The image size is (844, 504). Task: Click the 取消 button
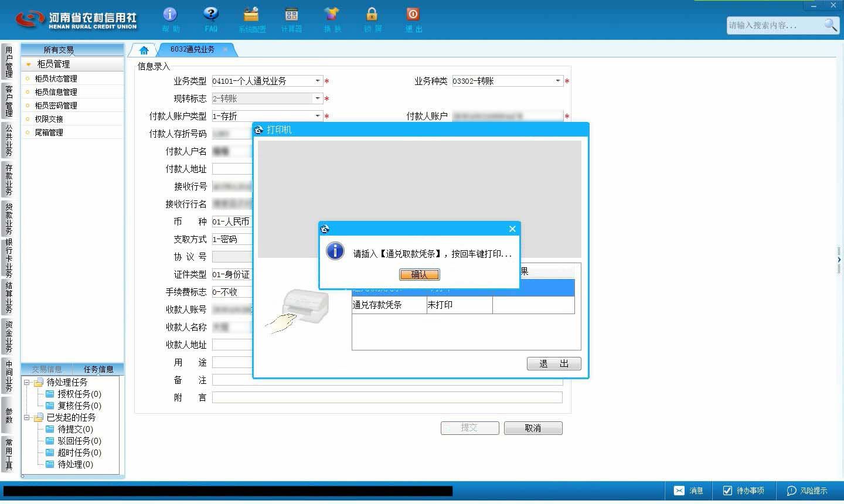pyautogui.click(x=533, y=428)
